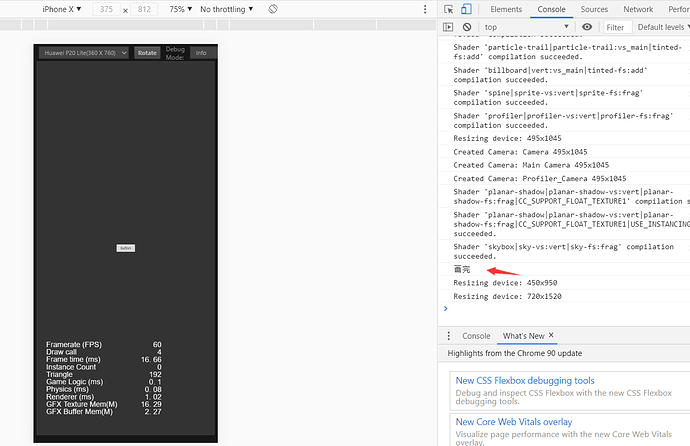This screenshot has width=690, height=446.
Task: Click the small button in game canvas
Action: pos(126,248)
